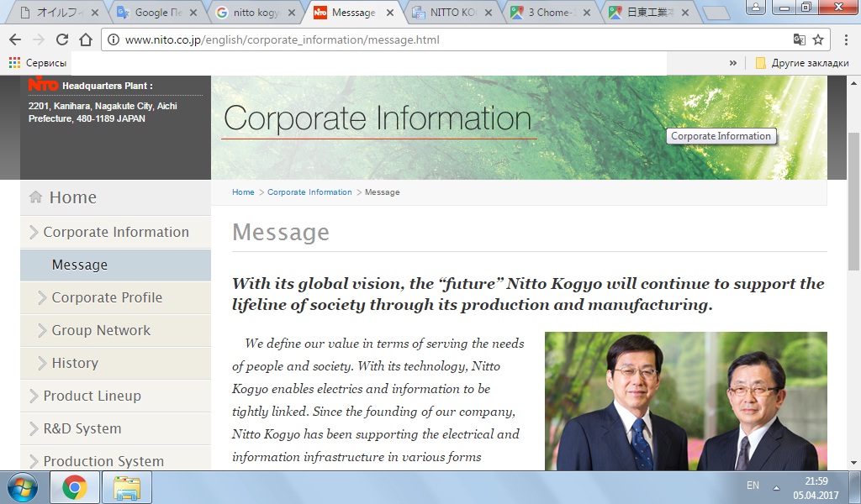Open the Group Network sidebar item
The height and width of the screenshot is (504, 861).
(x=115, y=331)
